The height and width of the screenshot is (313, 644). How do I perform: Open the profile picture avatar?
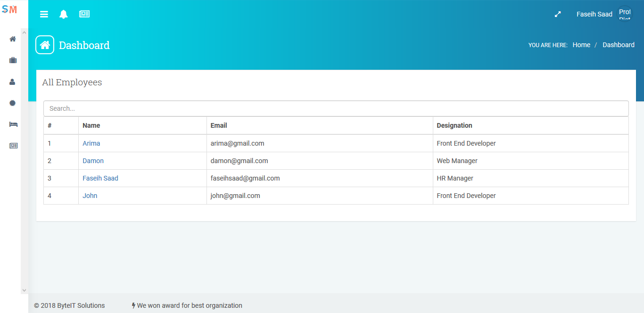(625, 13)
